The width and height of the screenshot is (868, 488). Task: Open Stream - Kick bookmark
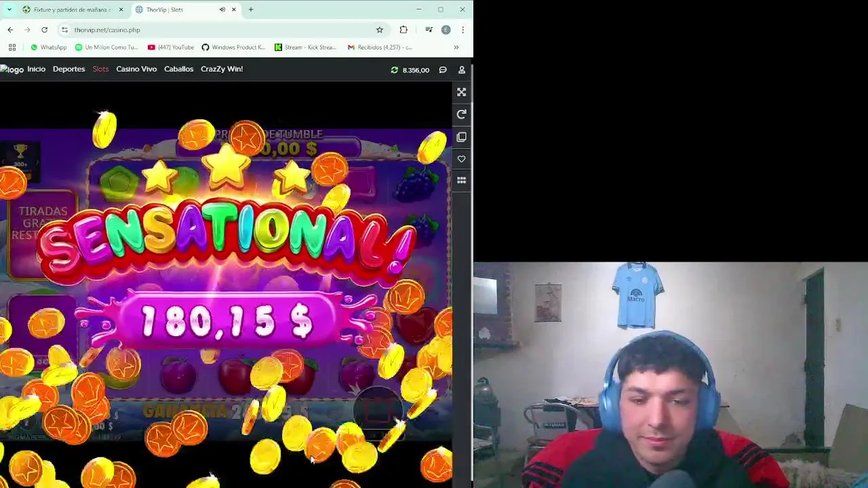tap(305, 47)
